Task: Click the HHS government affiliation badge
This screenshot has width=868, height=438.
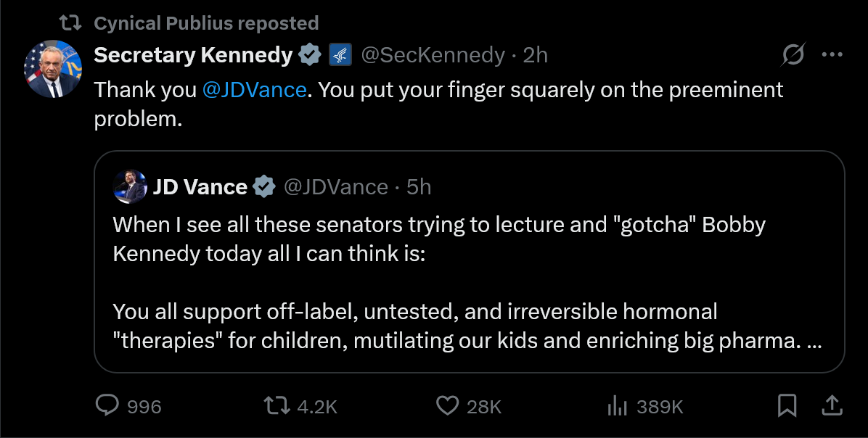Action: pyautogui.click(x=340, y=54)
